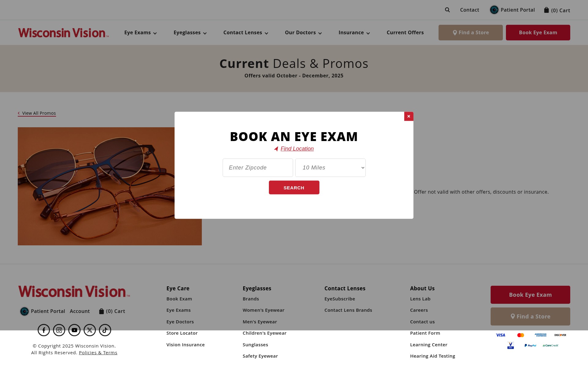Click Find a Store button in footer
Screen dimensions: 588x372
(530, 316)
